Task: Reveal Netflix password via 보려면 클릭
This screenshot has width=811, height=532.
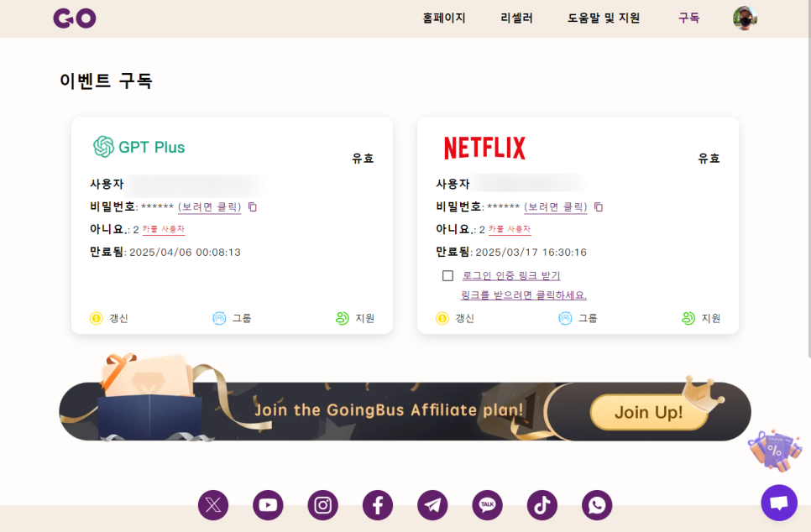Action: tap(556, 206)
